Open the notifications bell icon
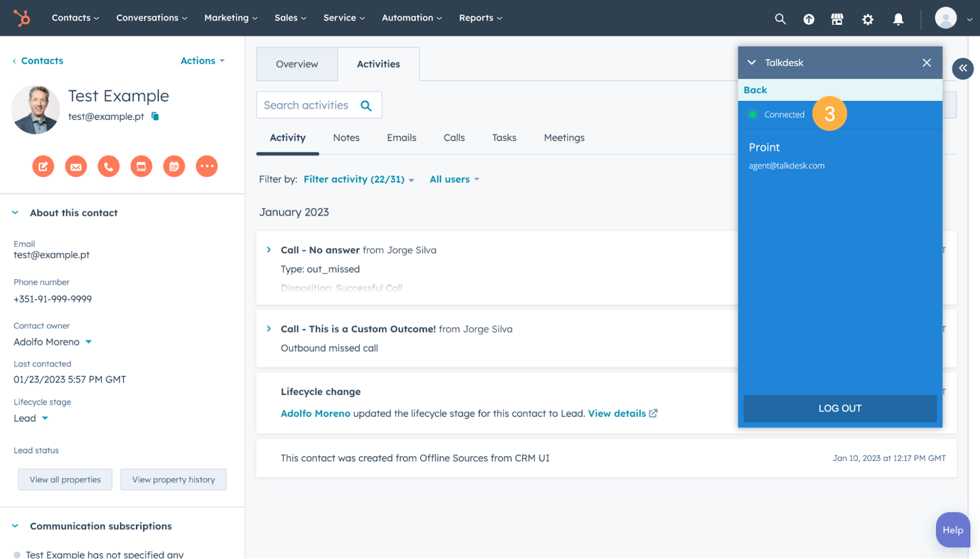 tap(898, 19)
